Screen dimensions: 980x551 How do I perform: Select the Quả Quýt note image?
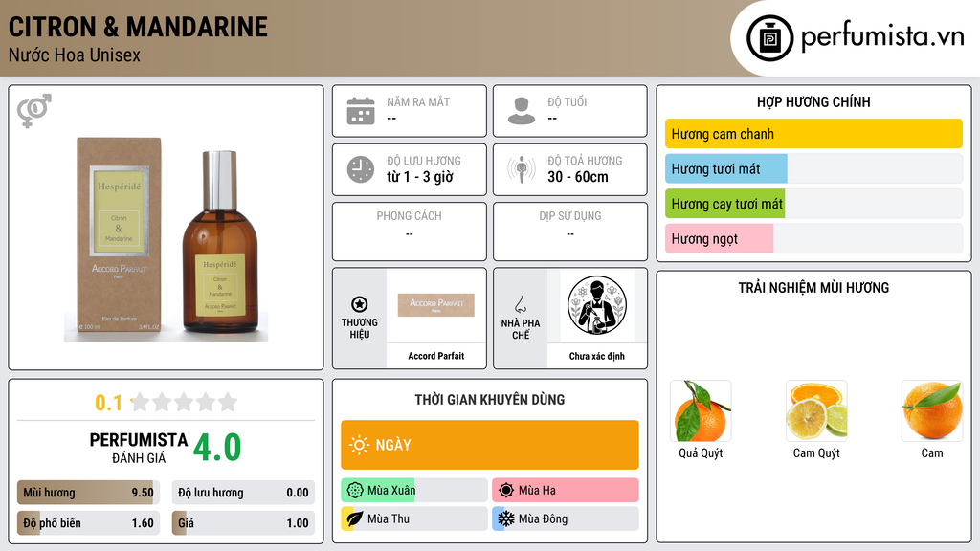701,411
